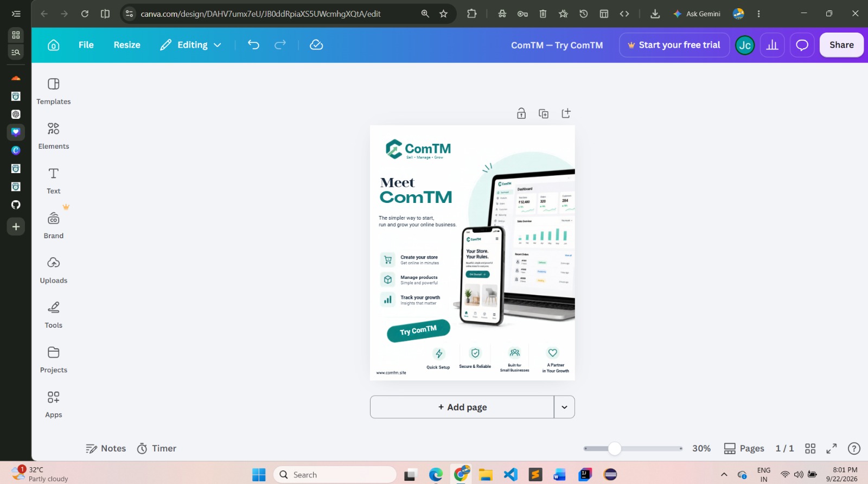
Task: Open Windows Start menu
Action: coord(259,475)
